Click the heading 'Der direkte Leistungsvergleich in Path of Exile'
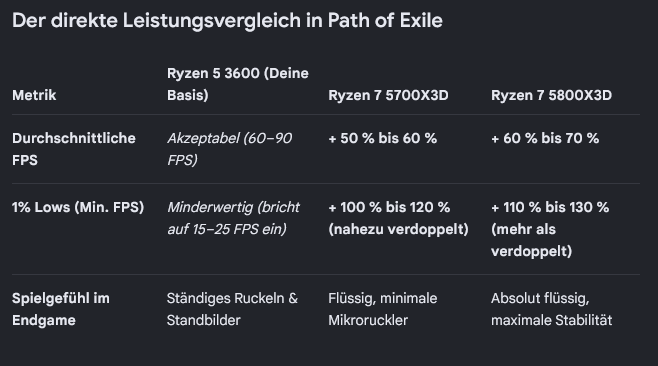The image size is (658, 366). pyautogui.click(x=227, y=21)
